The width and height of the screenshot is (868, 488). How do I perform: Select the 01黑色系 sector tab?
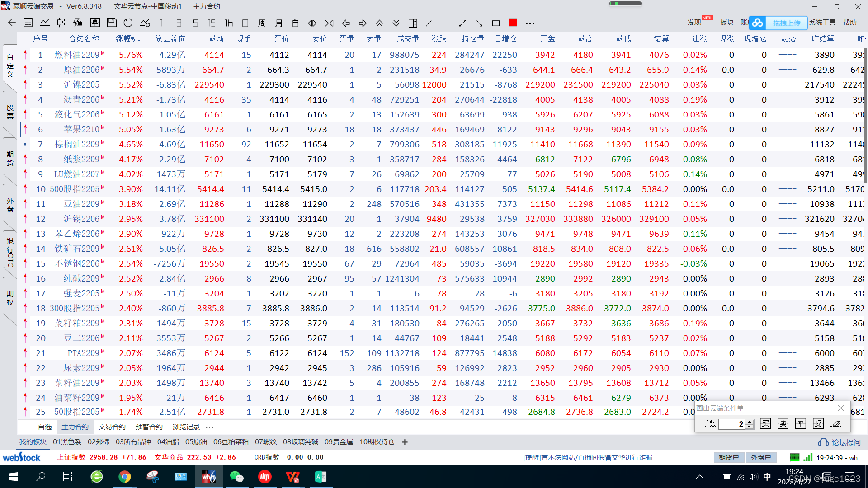click(67, 442)
